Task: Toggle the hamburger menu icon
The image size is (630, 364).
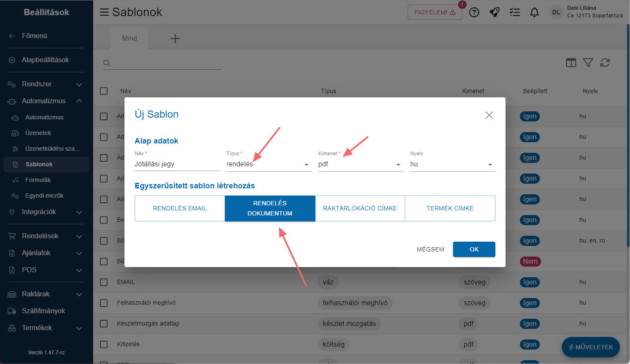Action: (104, 12)
